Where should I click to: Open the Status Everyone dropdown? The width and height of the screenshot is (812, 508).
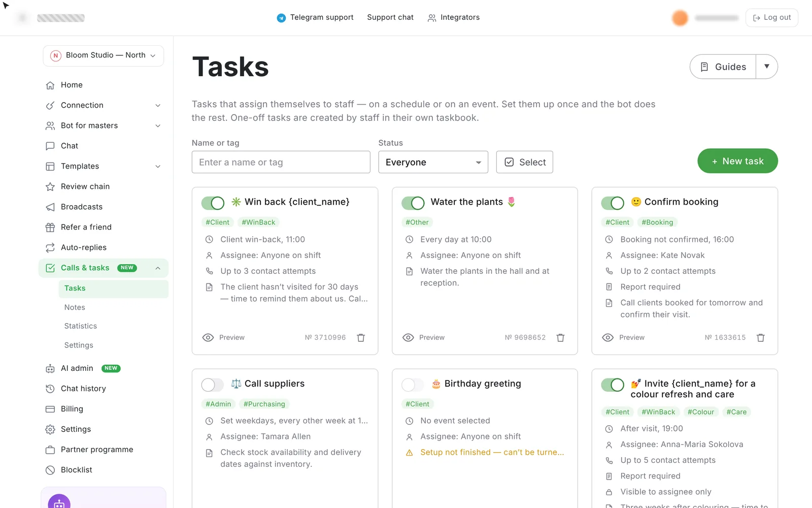(x=433, y=162)
